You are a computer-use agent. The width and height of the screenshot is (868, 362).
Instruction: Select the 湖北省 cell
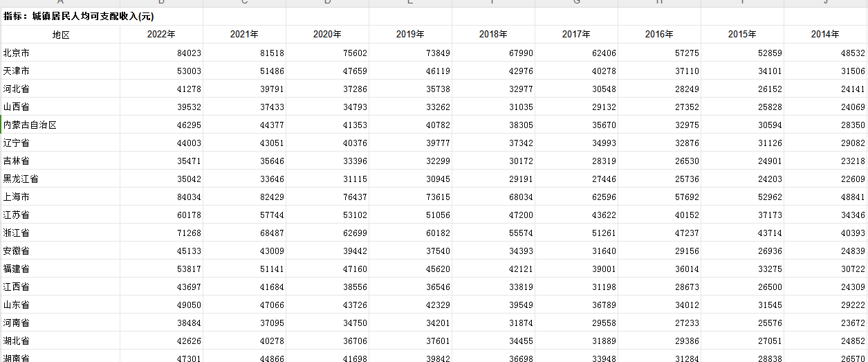pos(17,341)
